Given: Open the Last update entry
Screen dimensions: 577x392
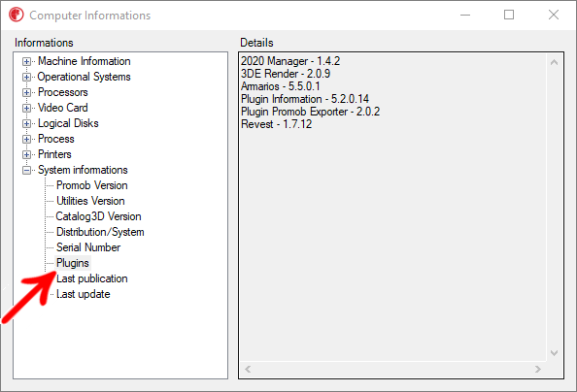Looking at the screenshot, I should coord(84,294).
